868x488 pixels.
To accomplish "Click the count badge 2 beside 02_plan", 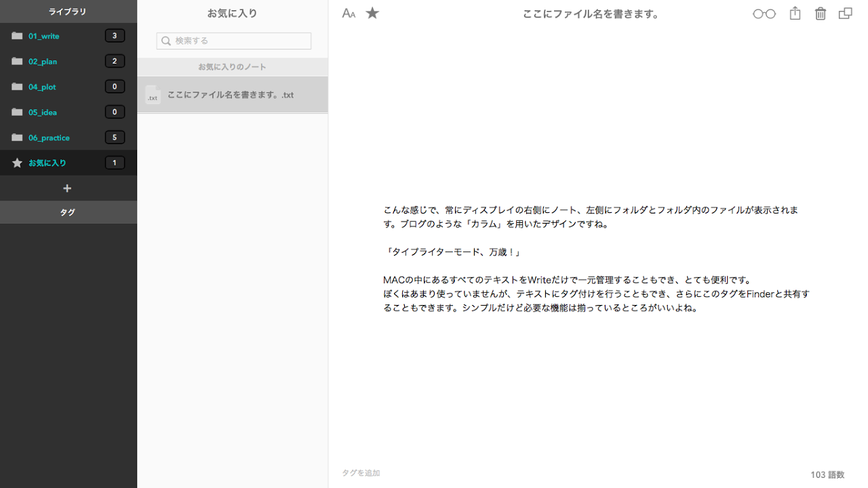I will (115, 61).
